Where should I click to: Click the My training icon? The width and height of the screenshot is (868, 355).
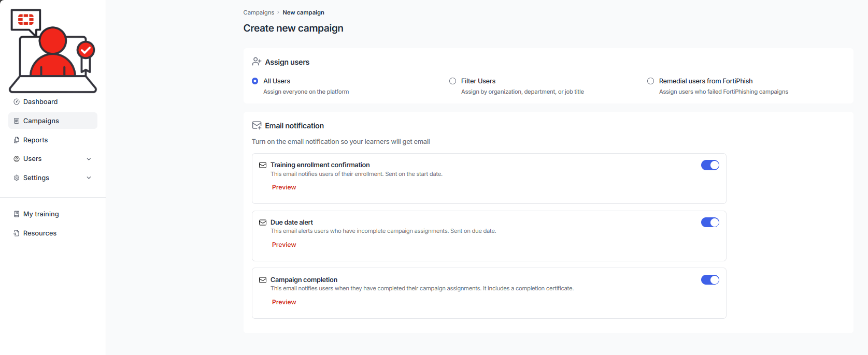[17, 214]
